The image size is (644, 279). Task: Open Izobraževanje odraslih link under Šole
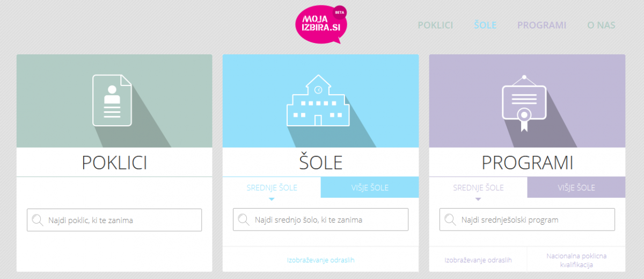[x=321, y=260]
